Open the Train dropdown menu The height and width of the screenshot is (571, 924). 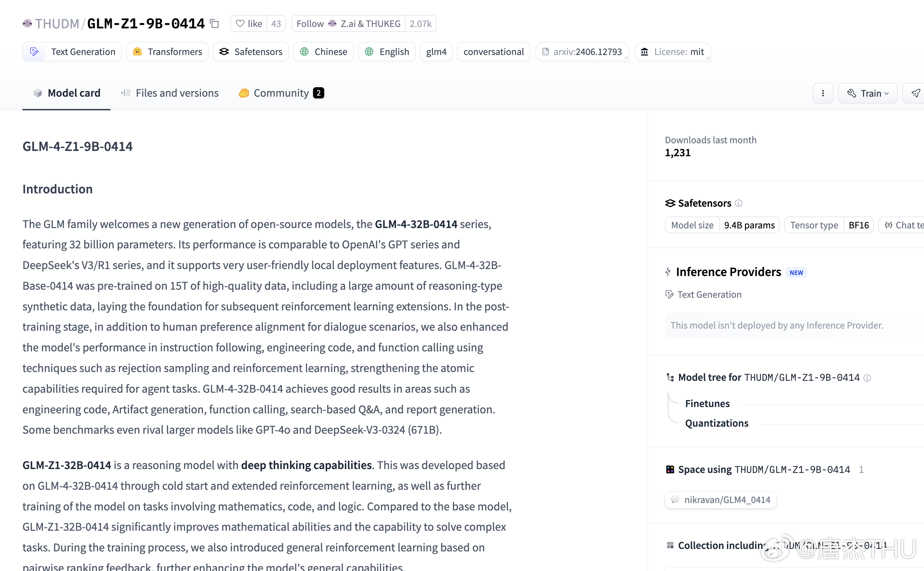coord(867,93)
